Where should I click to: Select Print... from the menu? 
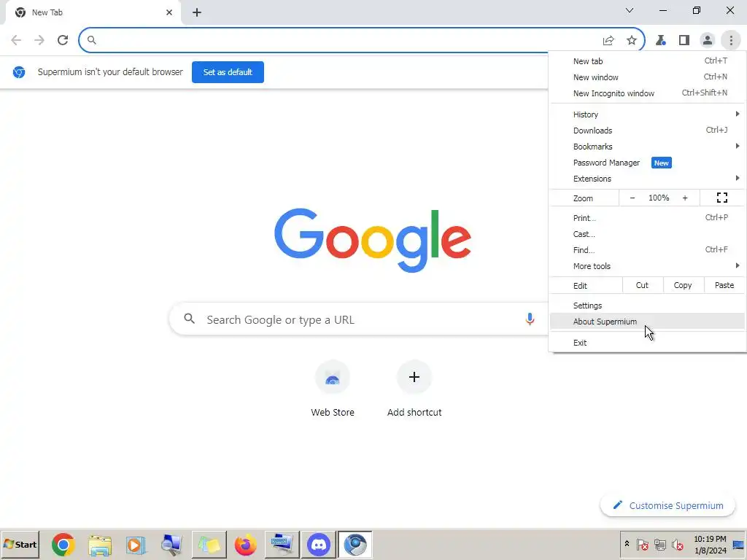tap(648, 218)
